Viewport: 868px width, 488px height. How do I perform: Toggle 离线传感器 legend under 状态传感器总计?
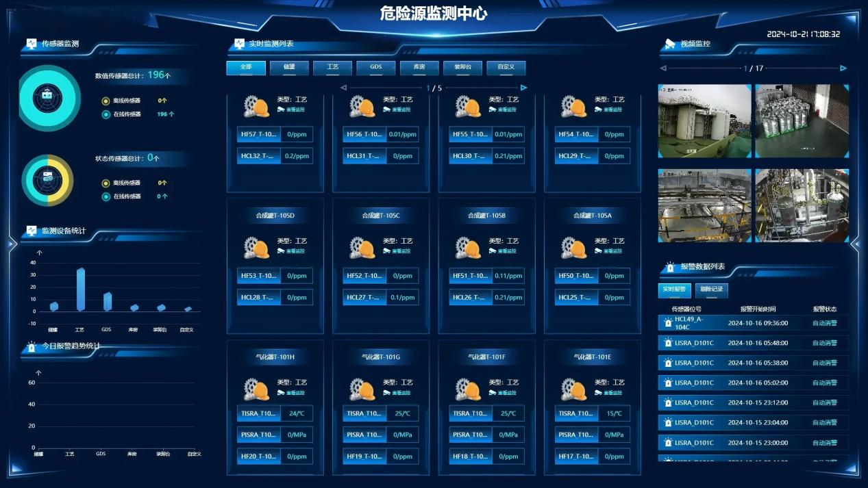106,183
